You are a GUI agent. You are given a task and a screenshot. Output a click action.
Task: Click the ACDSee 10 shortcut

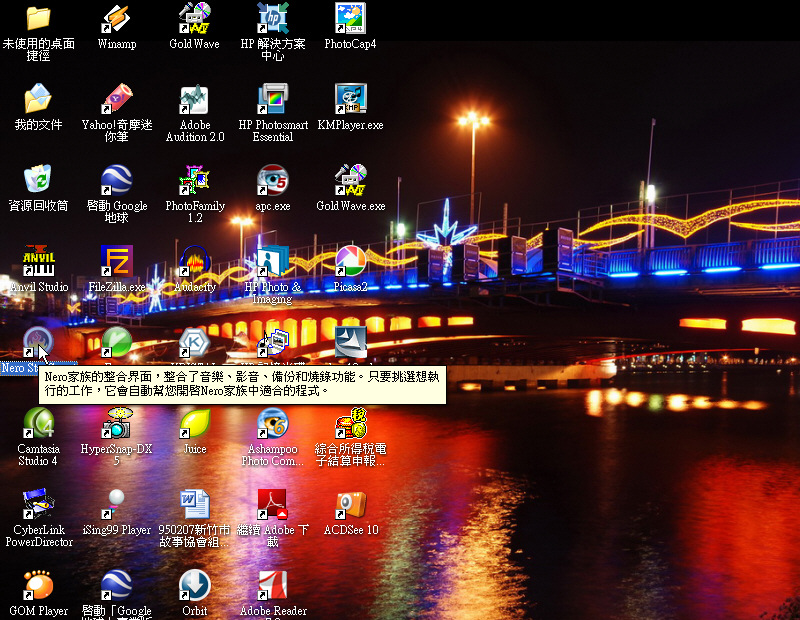[x=350, y=504]
